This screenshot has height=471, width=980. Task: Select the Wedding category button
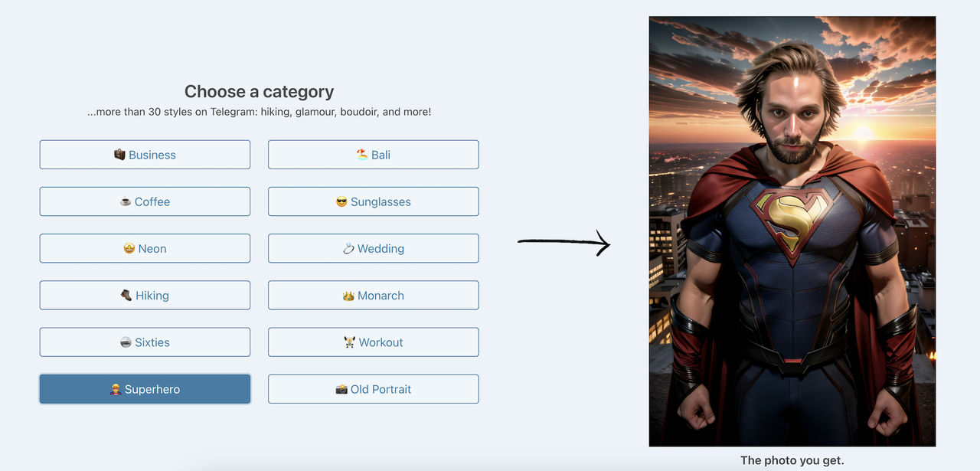click(x=374, y=248)
